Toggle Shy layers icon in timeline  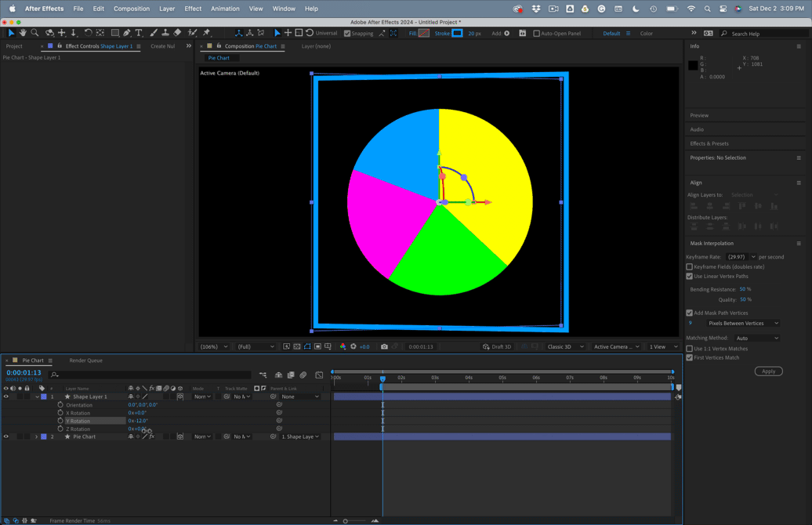(x=278, y=375)
